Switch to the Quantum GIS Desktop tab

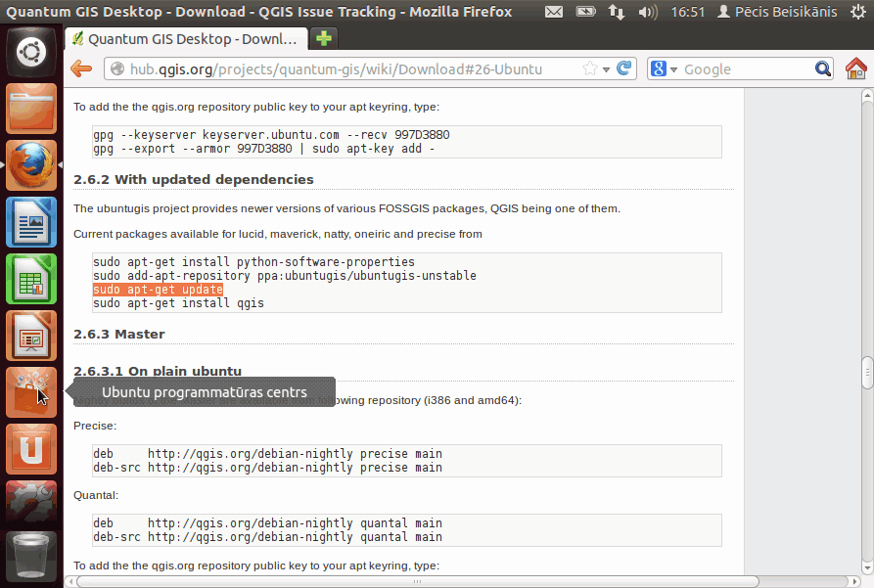186,39
